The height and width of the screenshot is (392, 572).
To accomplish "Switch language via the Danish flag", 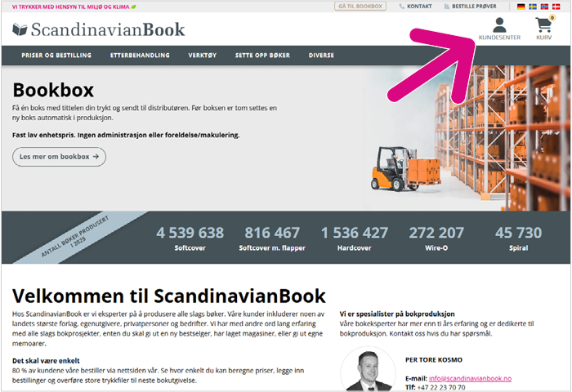I will pyautogui.click(x=556, y=7).
